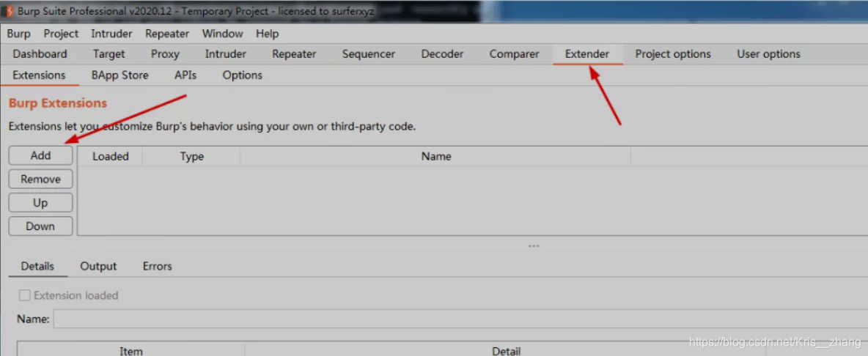Go to the Proxy tab
This screenshot has height=356, width=868.
click(165, 54)
